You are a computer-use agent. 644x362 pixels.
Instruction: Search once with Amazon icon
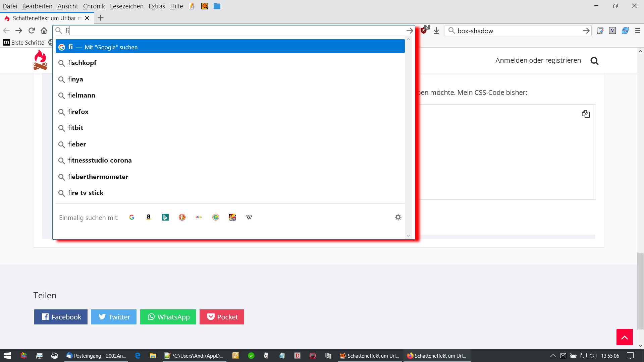point(149,217)
